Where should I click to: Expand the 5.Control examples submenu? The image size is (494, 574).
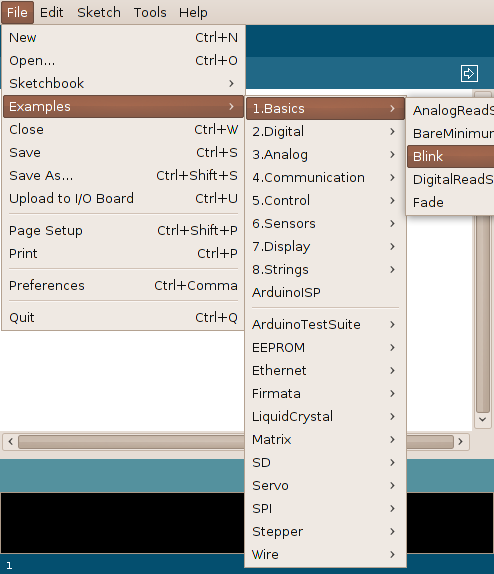click(325, 201)
